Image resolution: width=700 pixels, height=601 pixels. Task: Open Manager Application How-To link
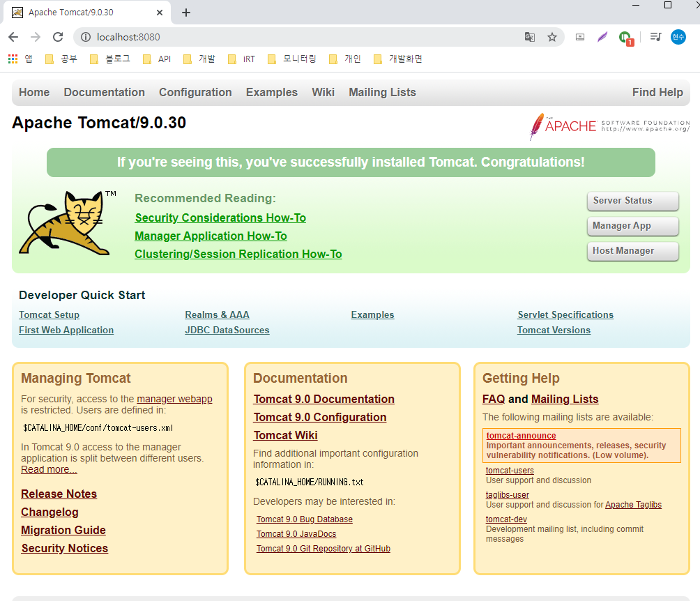tap(211, 236)
